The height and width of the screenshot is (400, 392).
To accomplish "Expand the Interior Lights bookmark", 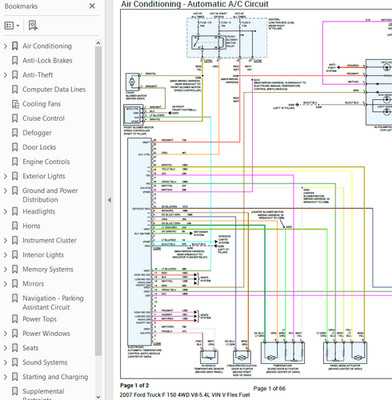I will [5, 255].
